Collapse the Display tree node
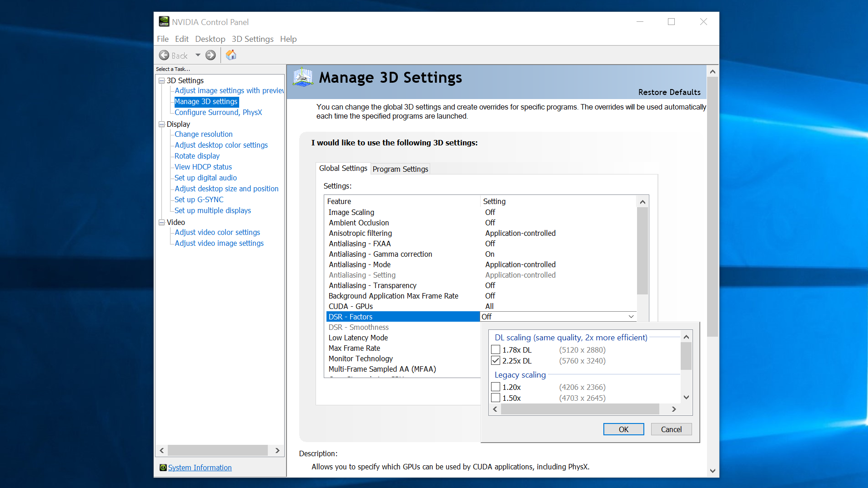 (161, 124)
